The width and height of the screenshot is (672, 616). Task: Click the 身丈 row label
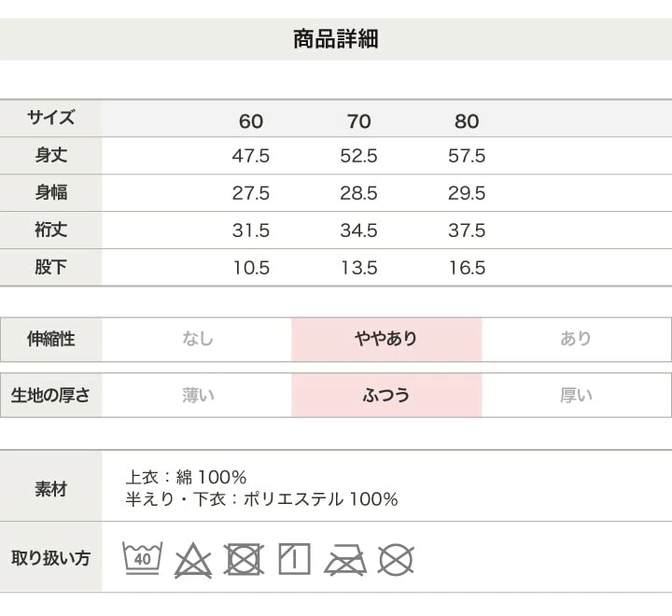tap(51, 156)
